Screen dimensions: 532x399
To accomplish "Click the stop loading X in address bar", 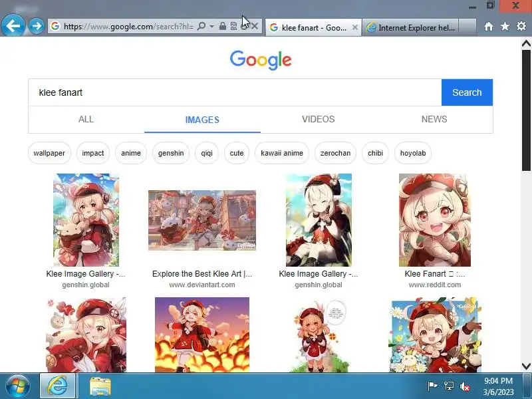I will point(255,26).
